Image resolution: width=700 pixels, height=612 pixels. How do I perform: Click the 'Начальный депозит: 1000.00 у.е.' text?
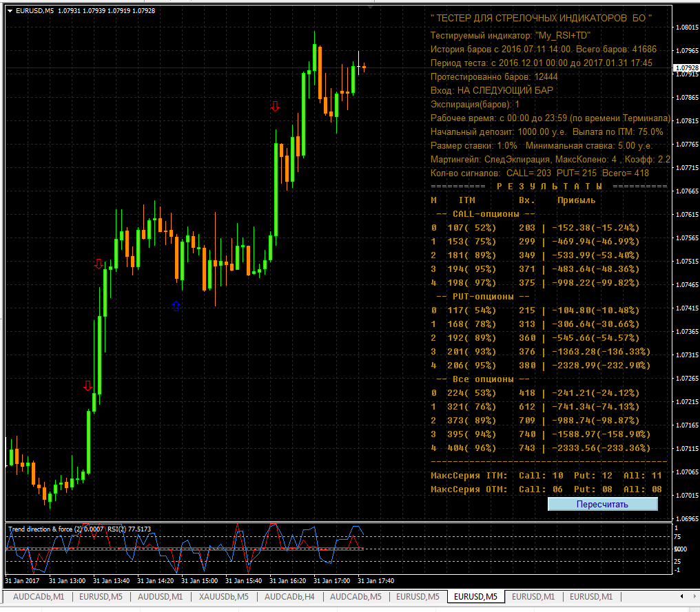click(x=498, y=132)
